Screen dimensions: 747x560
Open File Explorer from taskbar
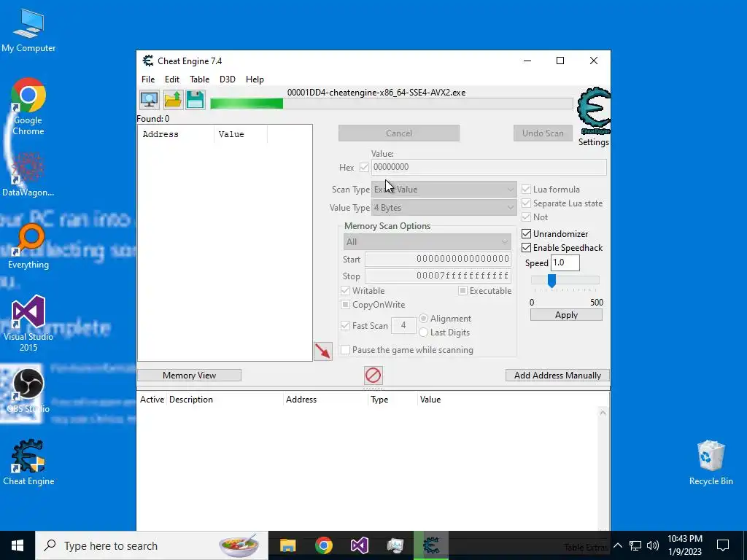click(287, 545)
